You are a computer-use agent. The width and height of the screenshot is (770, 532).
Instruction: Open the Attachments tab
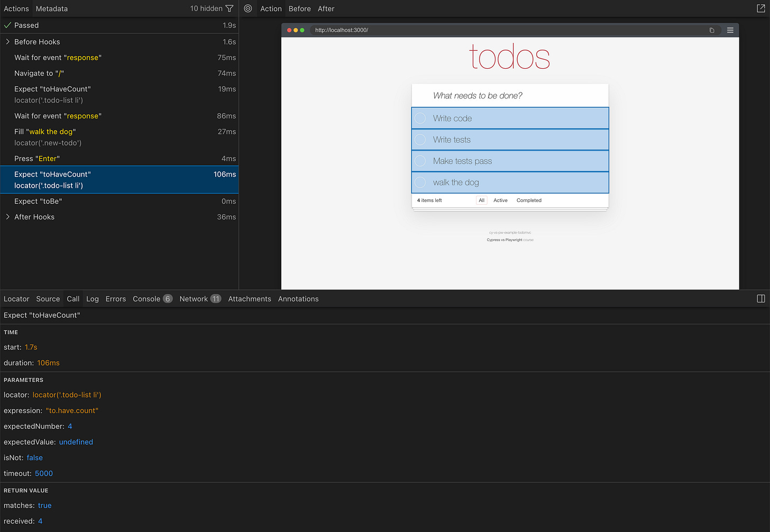tap(250, 299)
